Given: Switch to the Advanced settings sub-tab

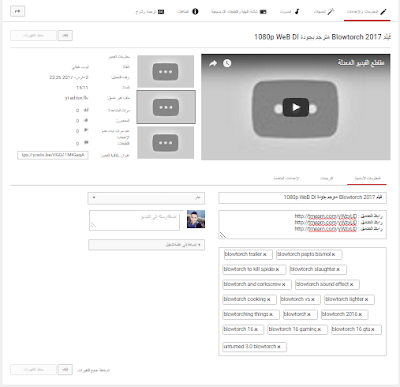Looking at the screenshot, I should (286, 179).
